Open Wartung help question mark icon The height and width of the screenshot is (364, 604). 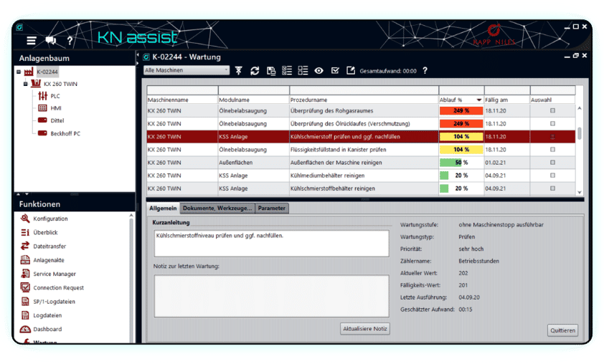click(x=425, y=70)
